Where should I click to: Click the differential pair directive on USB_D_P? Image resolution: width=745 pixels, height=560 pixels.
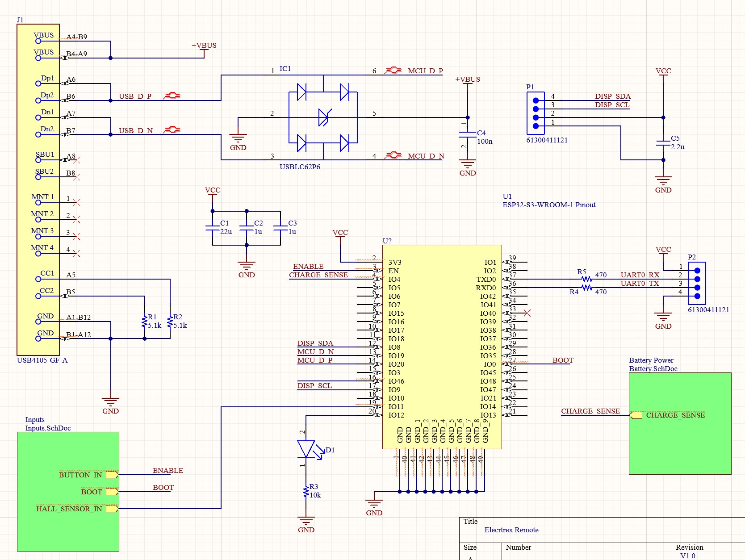(x=172, y=96)
